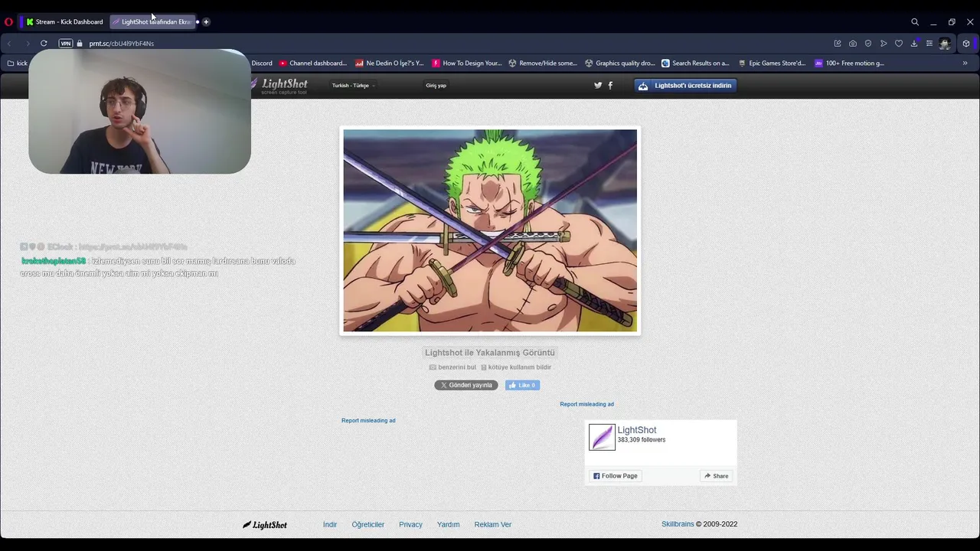Select the LightShot tarafından Ekran tab
Image resolution: width=980 pixels, height=551 pixels.
coord(152,22)
